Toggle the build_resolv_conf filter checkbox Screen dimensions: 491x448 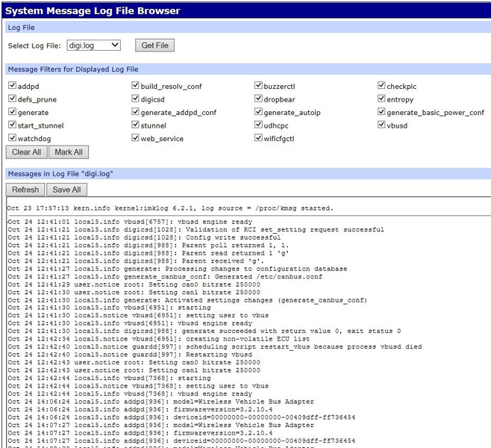pyautogui.click(x=135, y=85)
